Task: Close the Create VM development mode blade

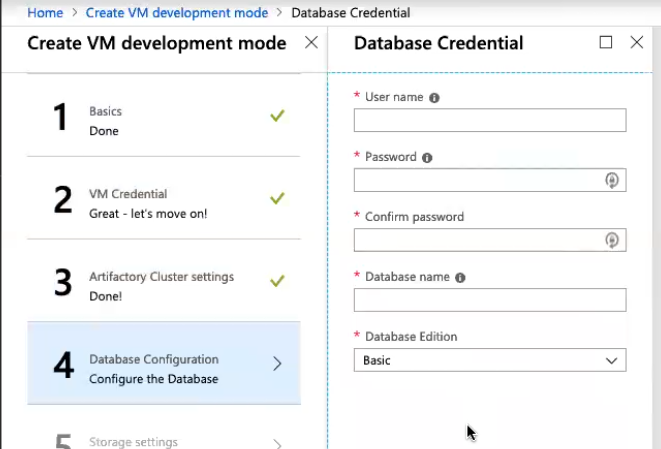Action: tap(311, 42)
